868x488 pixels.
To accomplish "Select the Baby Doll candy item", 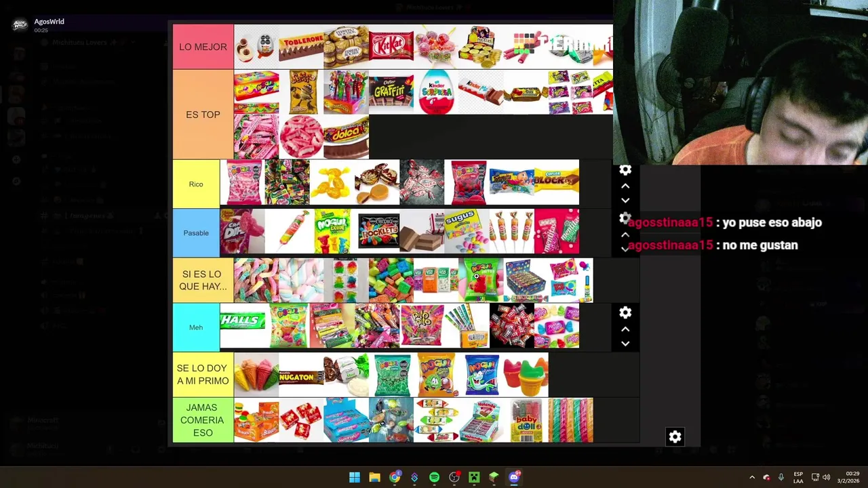I will pos(526,420).
